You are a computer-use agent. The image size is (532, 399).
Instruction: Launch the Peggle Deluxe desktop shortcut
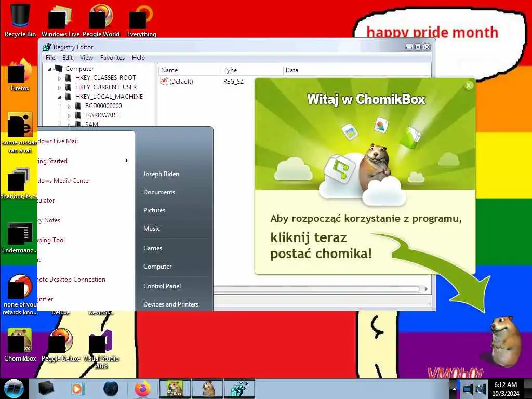pyautogui.click(x=61, y=344)
